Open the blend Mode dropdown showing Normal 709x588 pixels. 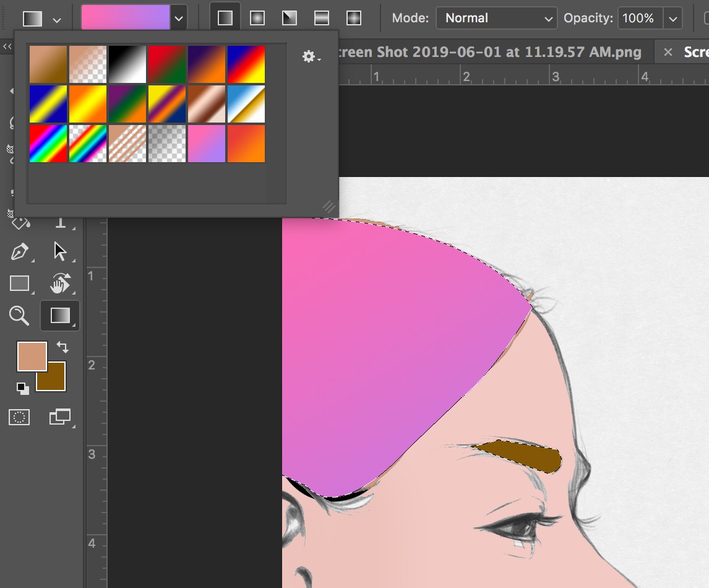(x=496, y=18)
